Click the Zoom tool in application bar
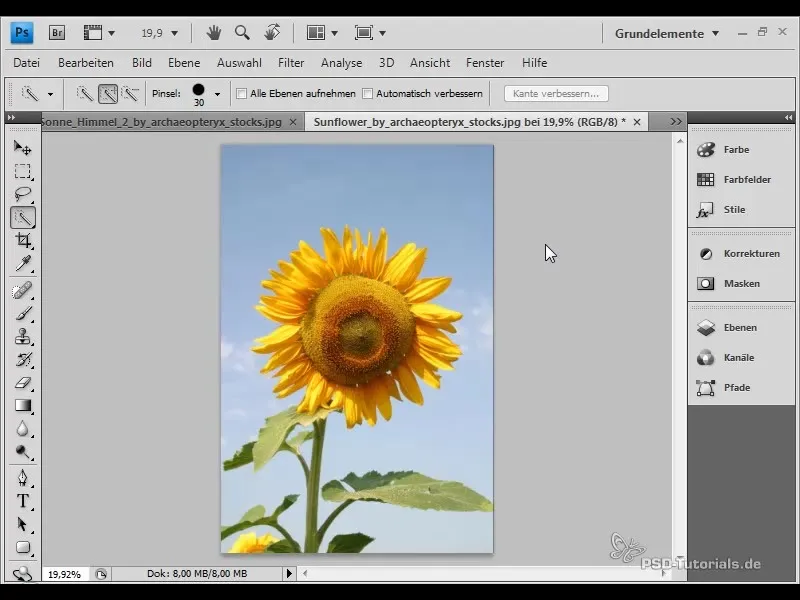Viewport: 800px width, 600px height. coord(242,33)
